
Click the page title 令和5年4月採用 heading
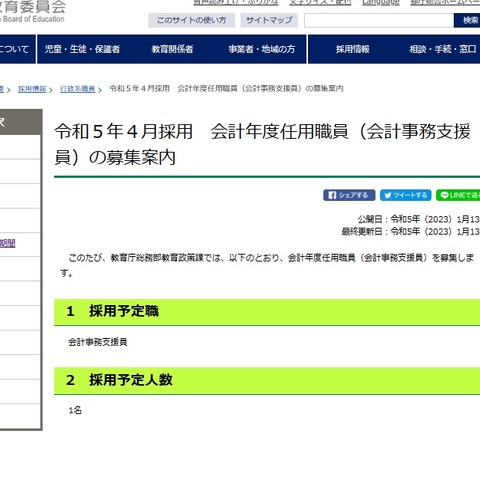pyautogui.click(x=263, y=144)
